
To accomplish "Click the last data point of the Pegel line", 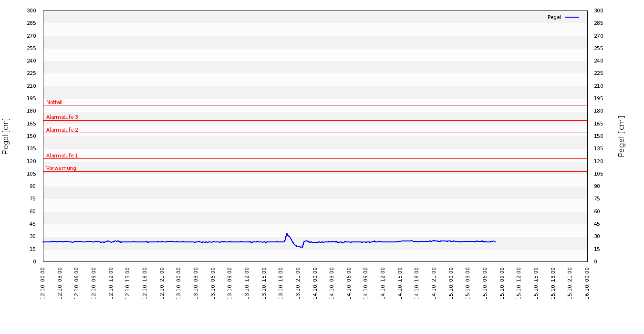I will 495,242.
